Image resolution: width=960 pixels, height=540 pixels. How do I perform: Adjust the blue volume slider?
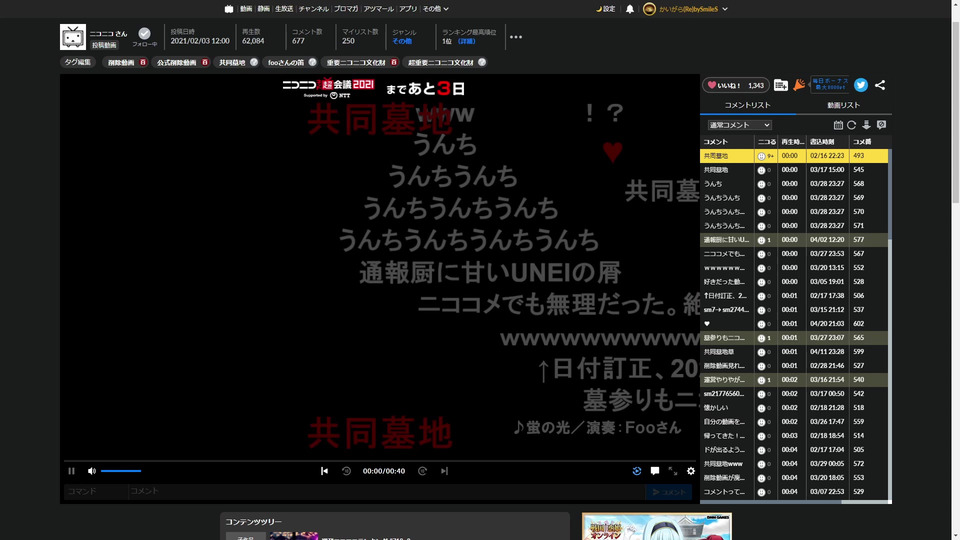click(121, 471)
